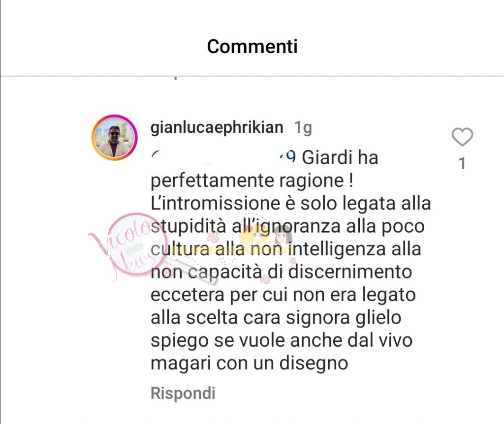This screenshot has height=424, width=504.
Task: Open the gianlucaephrikian username link
Action: tap(217, 127)
